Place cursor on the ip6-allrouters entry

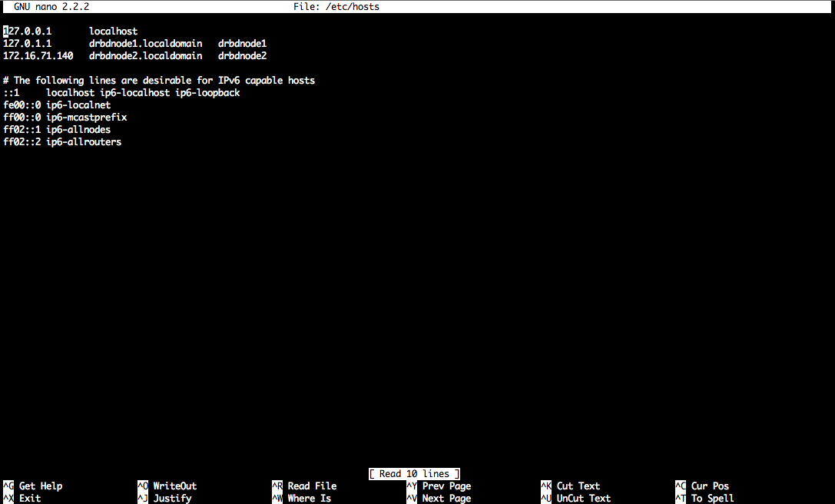pyautogui.click(x=84, y=141)
